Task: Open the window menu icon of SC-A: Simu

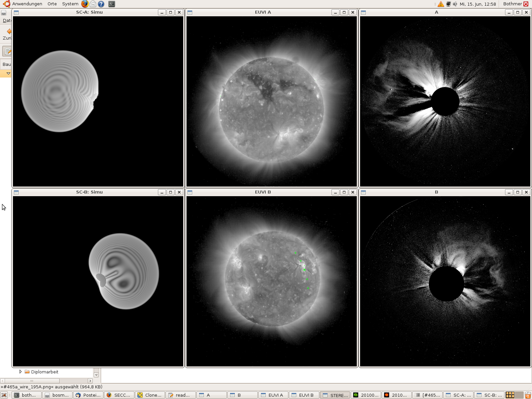Action: coord(16,12)
